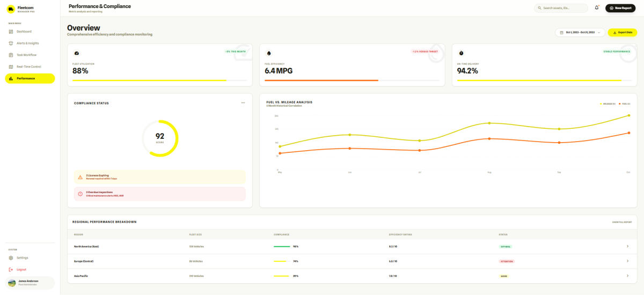Click the Efficiency Rating column header
Viewport: 644px width, 295px height.
400,234
